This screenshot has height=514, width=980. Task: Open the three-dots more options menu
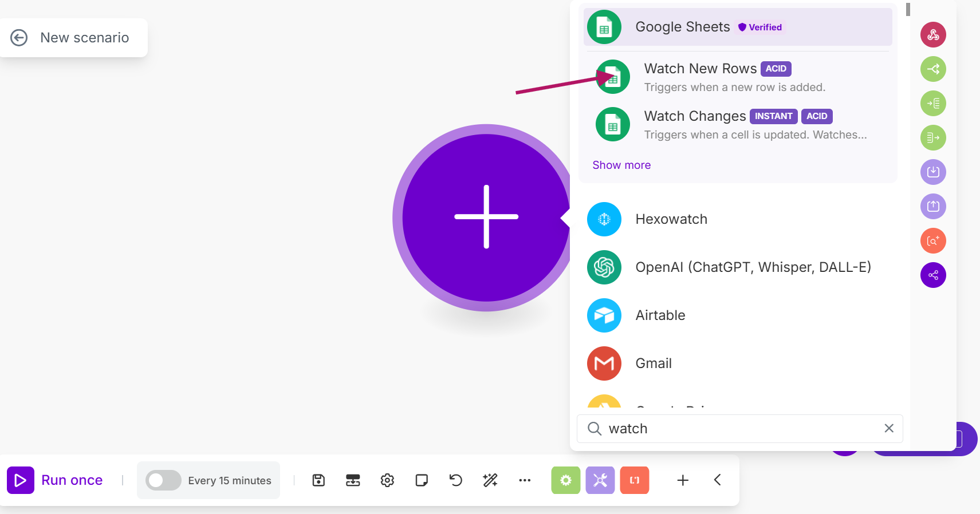pyautogui.click(x=525, y=480)
